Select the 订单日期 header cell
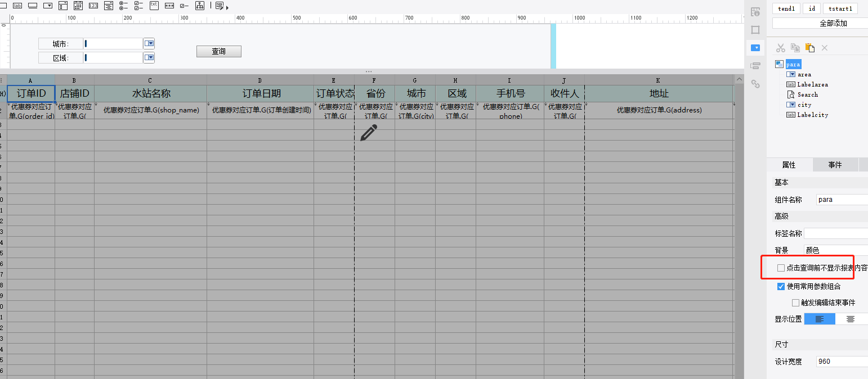 tap(261, 93)
